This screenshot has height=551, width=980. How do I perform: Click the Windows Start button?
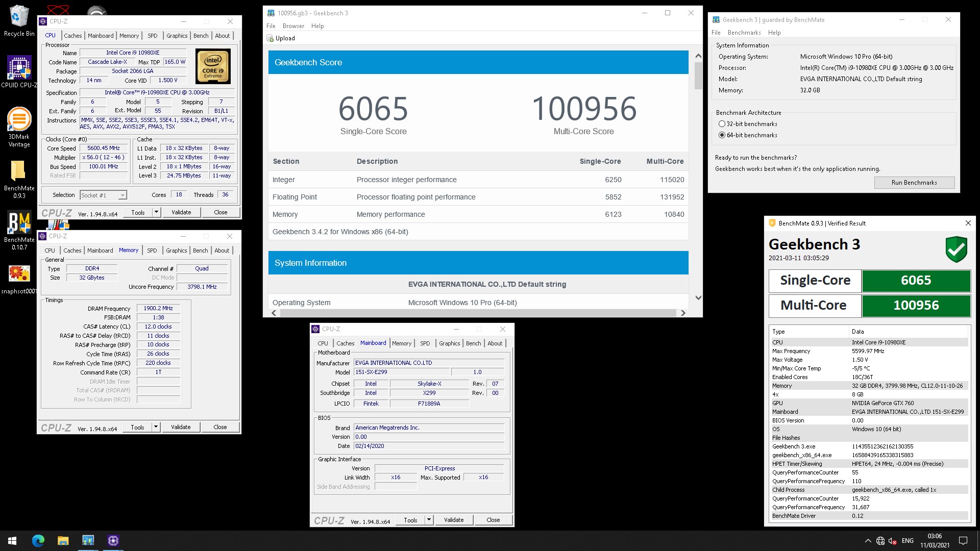click(x=12, y=540)
